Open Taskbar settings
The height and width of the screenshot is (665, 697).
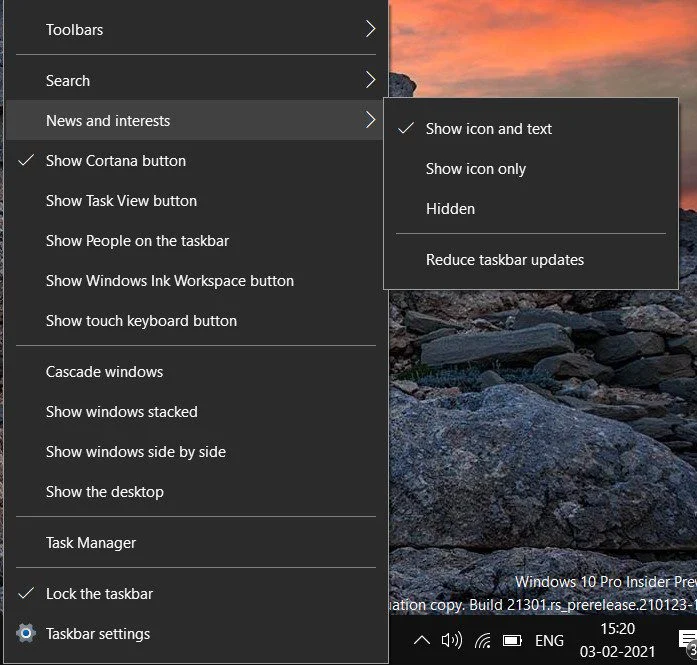point(196,633)
